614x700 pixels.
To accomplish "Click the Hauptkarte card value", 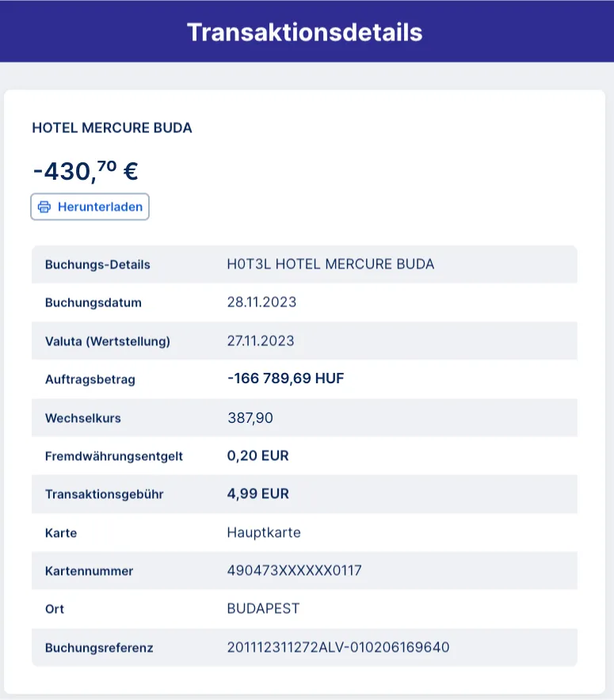I will click(x=264, y=533).
